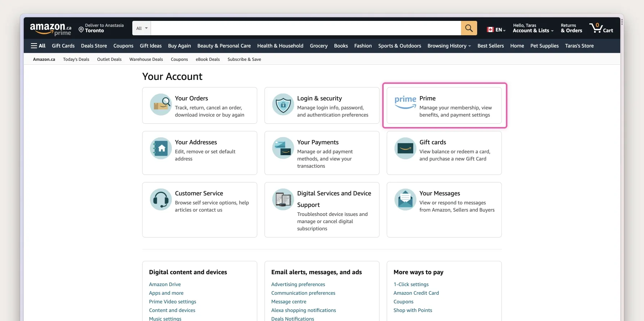
Task: Open Coupons in main navigation bar
Action: click(x=123, y=46)
